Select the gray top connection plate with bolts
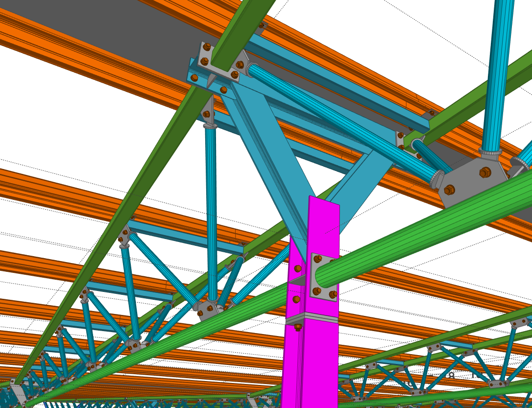Viewport: 532px width, 408px height. point(220,63)
